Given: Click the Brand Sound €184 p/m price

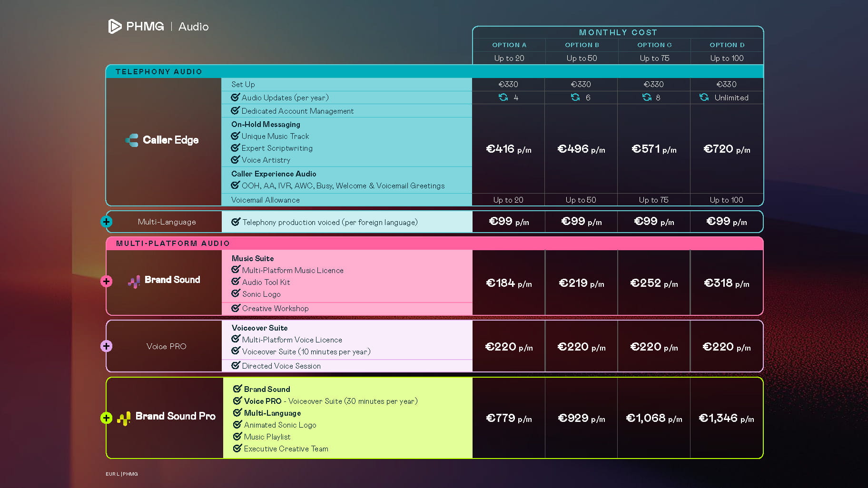Looking at the screenshot, I should pos(509,283).
